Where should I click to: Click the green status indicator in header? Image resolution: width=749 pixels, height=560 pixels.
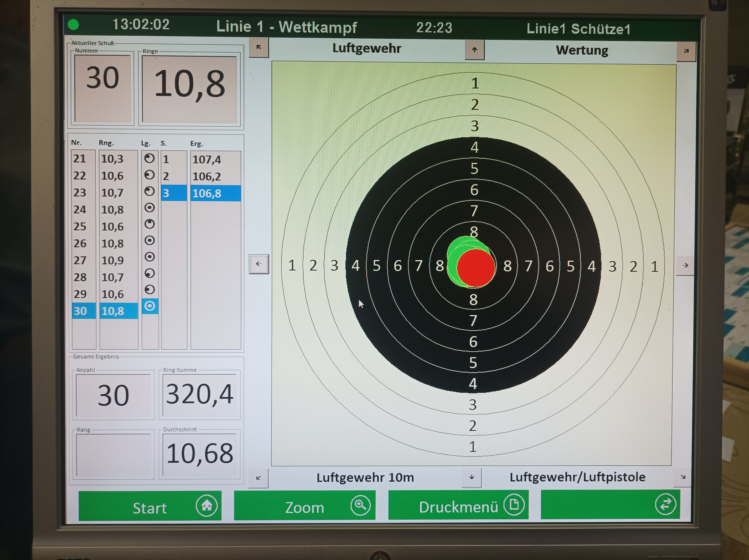click(x=73, y=24)
